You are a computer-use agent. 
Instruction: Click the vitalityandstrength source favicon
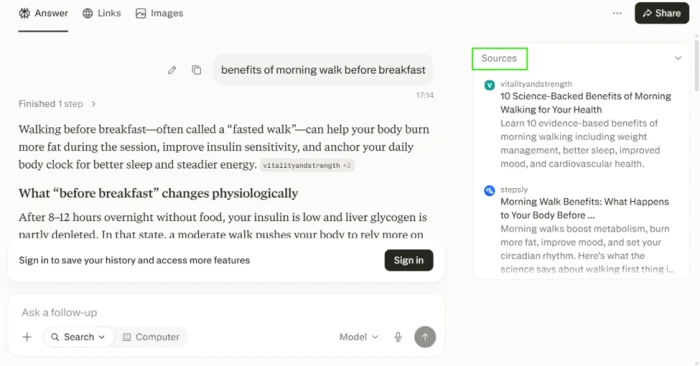[x=489, y=85]
